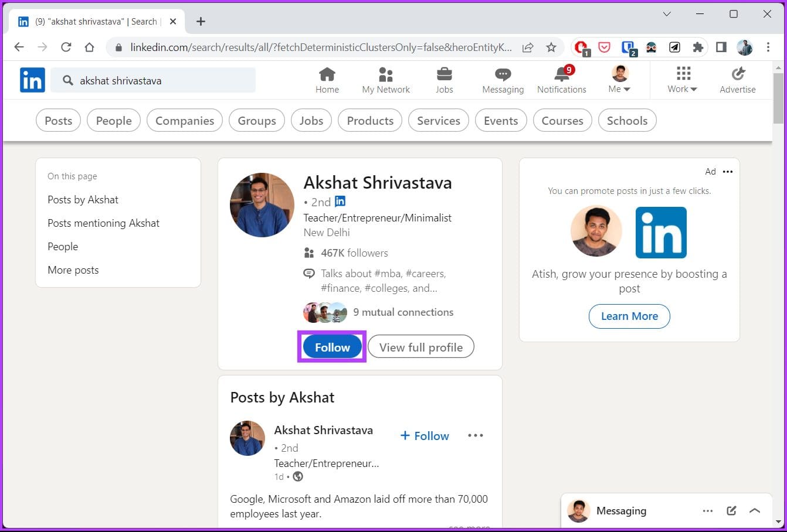This screenshot has width=787, height=532.
Task: Expand the Me profile dropdown
Action: click(x=619, y=80)
